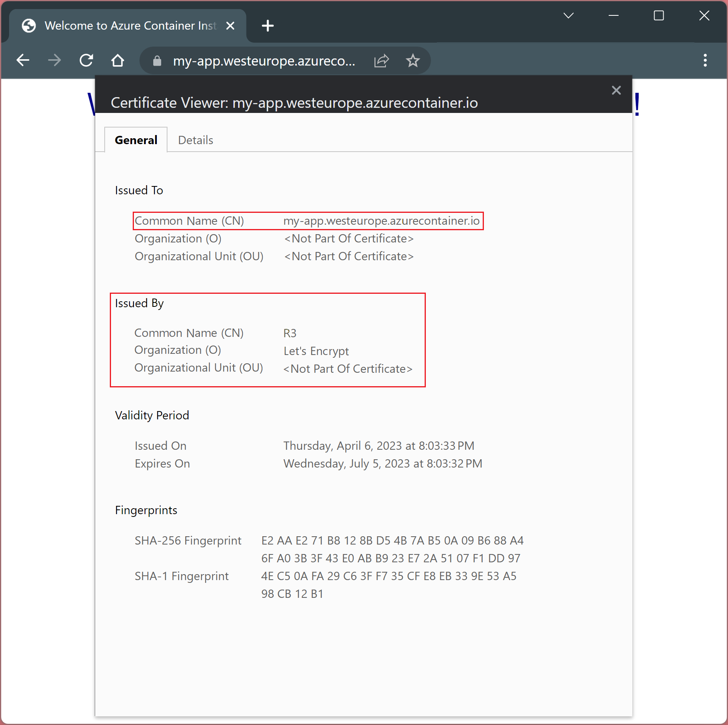Reload the current page
Screen dimensions: 728x725
(86, 60)
